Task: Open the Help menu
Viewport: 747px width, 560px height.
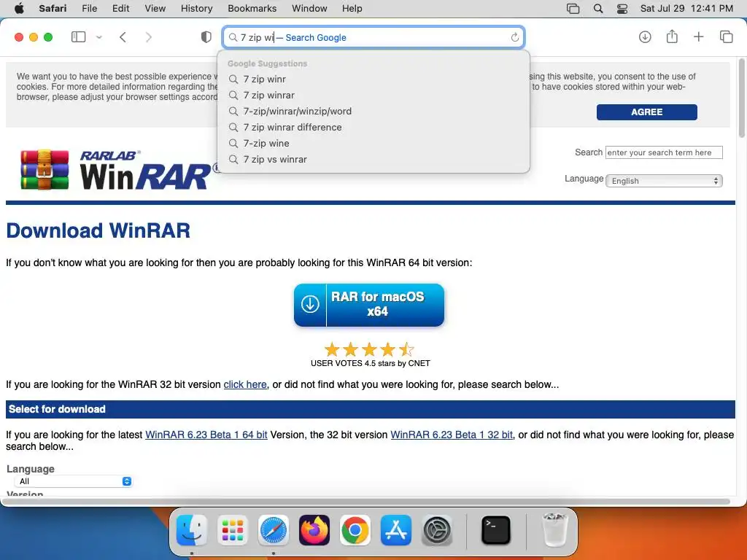Action: [x=352, y=8]
